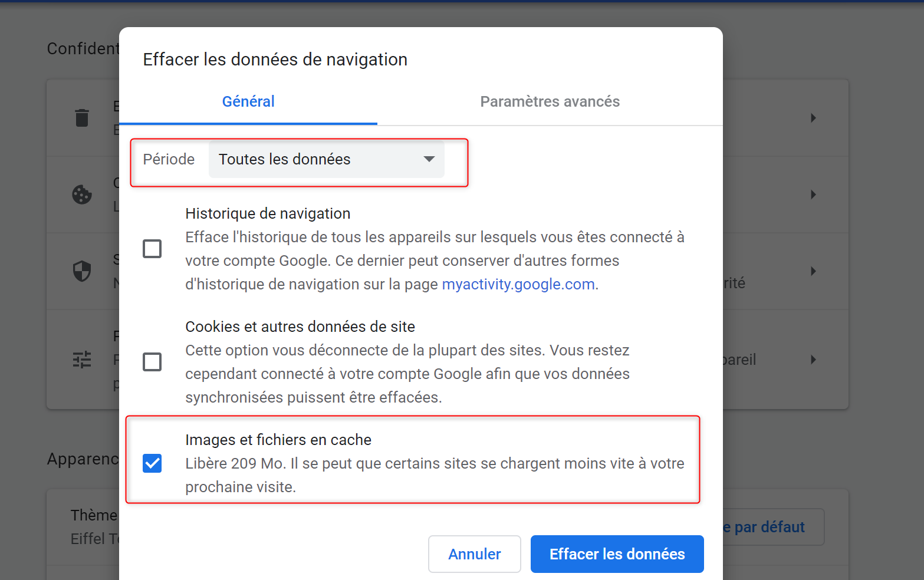Open the myactivity.google.com link
This screenshot has height=580, width=924.
point(518,284)
